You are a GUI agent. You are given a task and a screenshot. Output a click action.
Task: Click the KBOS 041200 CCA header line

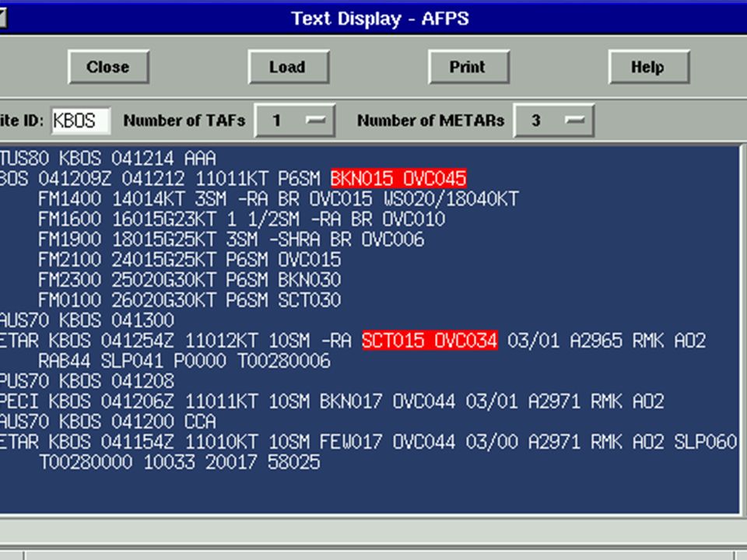[x=108, y=422]
